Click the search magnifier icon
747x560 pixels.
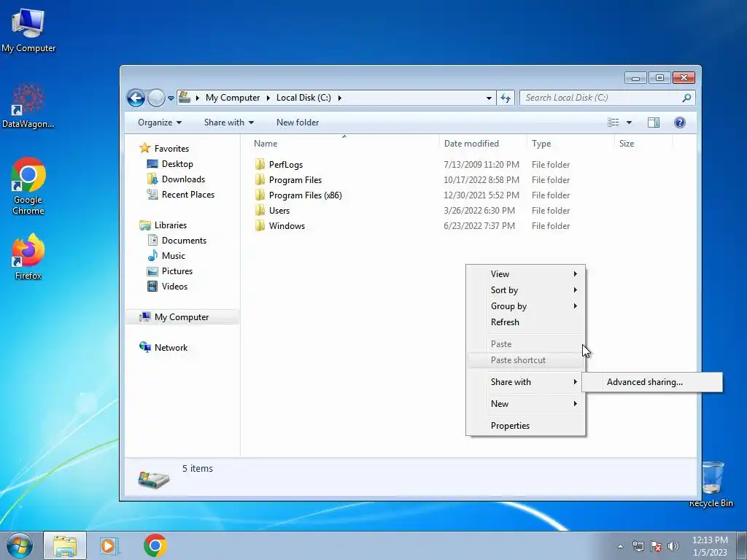(686, 98)
